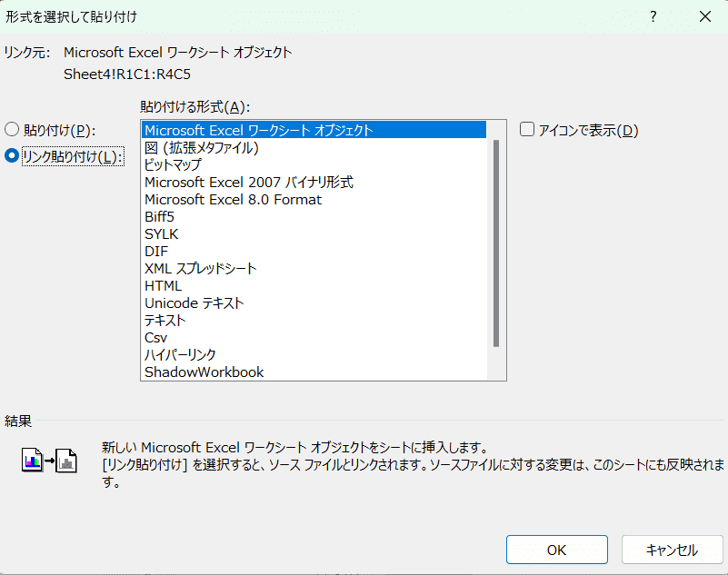
Task: Choose 図 (拡張メタファイル) from the list
Action: click(202, 147)
